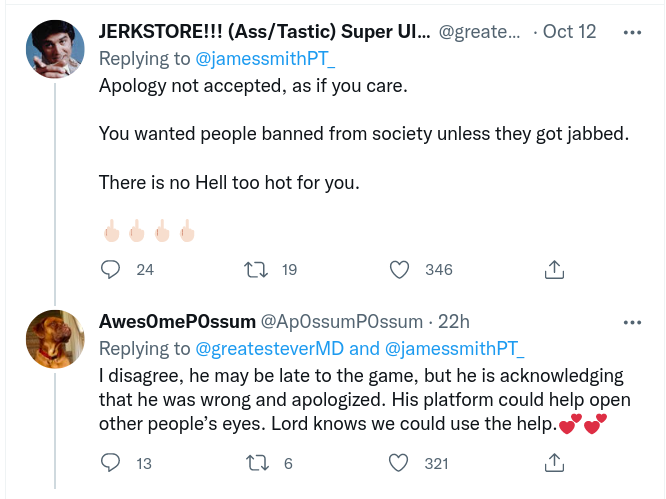Like the JERKSTORE tweet

pyautogui.click(x=400, y=269)
